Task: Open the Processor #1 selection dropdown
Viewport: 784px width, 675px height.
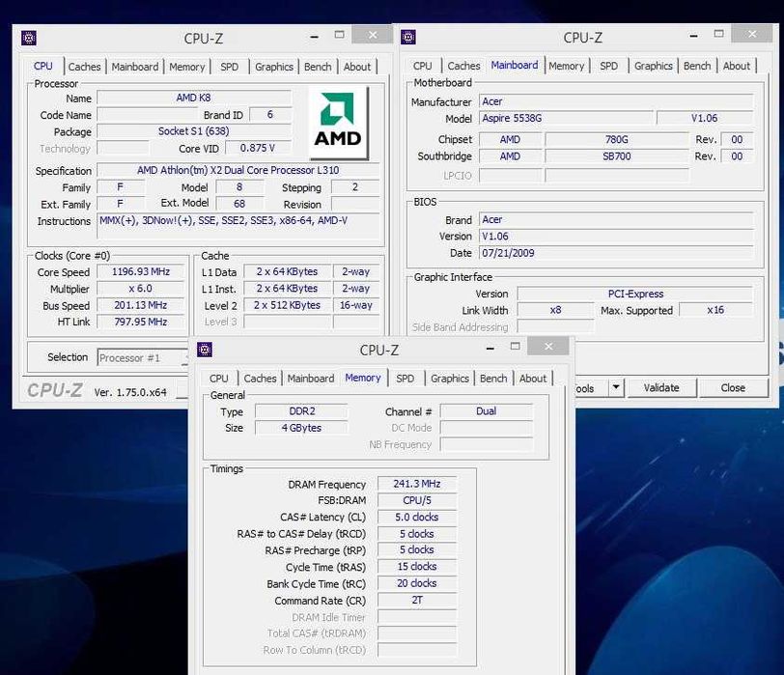Action: [x=143, y=357]
